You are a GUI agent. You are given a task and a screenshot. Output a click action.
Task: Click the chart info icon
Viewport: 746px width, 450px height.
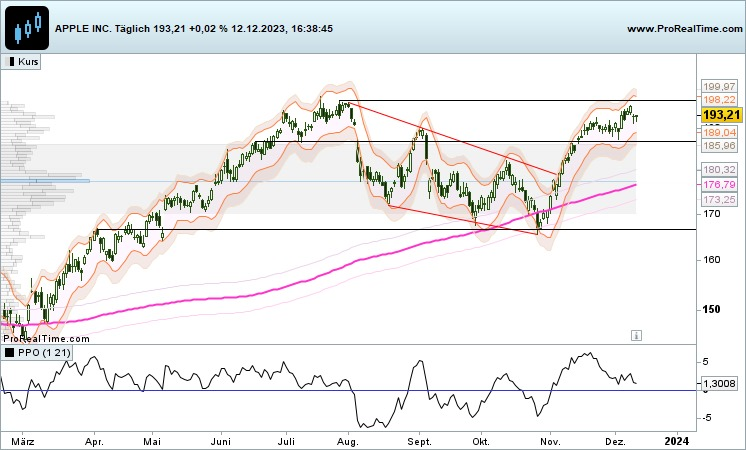coord(636,335)
